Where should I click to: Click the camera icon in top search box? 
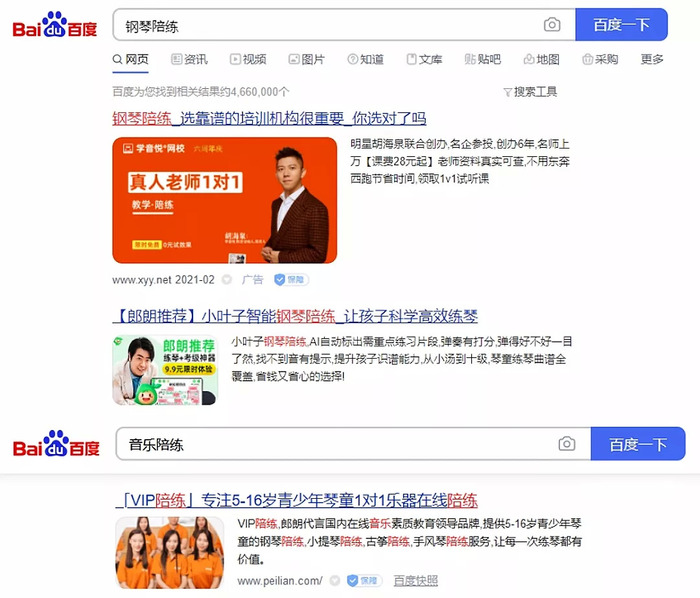click(552, 25)
